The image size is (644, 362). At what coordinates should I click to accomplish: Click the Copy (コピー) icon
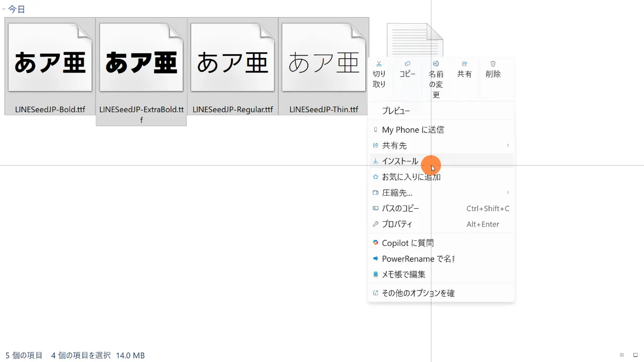point(408,64)
